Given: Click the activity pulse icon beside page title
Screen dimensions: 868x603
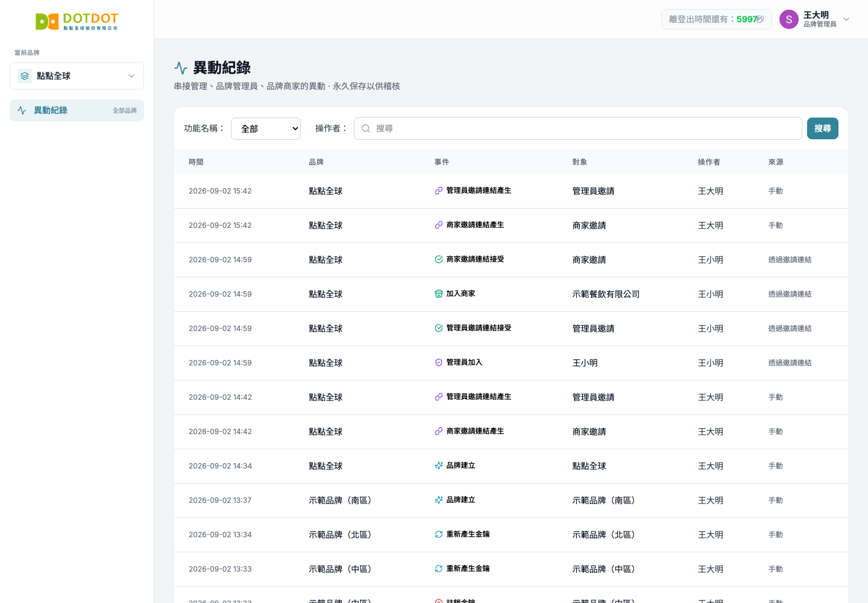Looking at the screenshot, I should pos(181,68).
